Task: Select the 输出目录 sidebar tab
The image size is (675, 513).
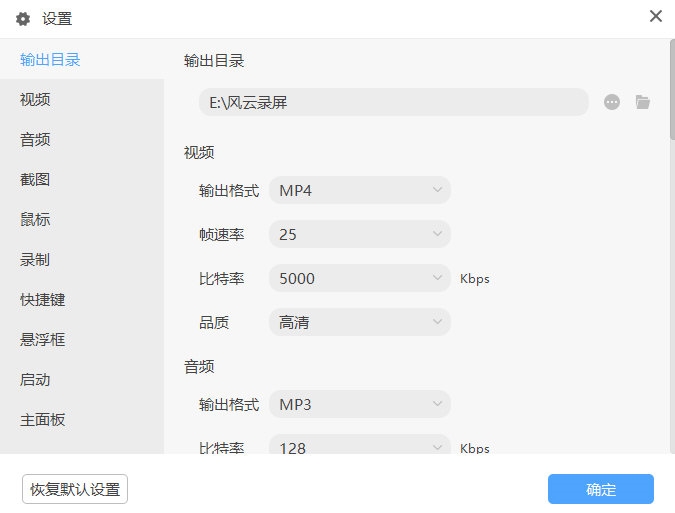Action: point(50,59)
